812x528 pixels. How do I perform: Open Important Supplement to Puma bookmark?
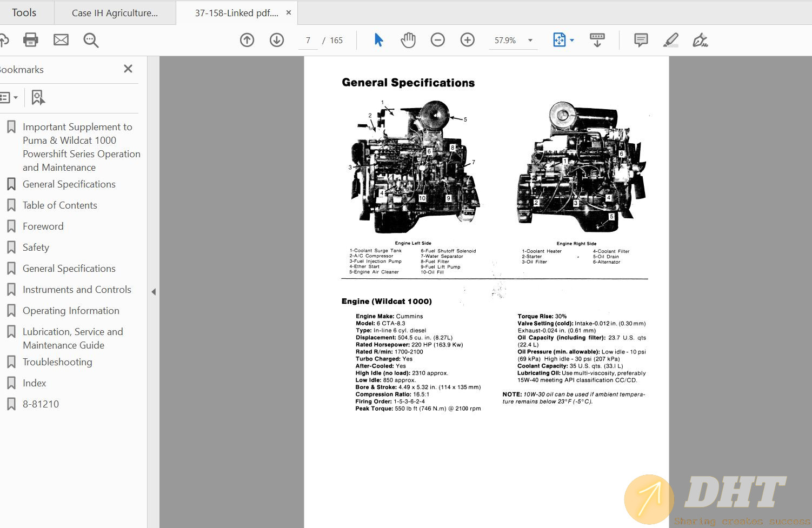pos(82,147)
